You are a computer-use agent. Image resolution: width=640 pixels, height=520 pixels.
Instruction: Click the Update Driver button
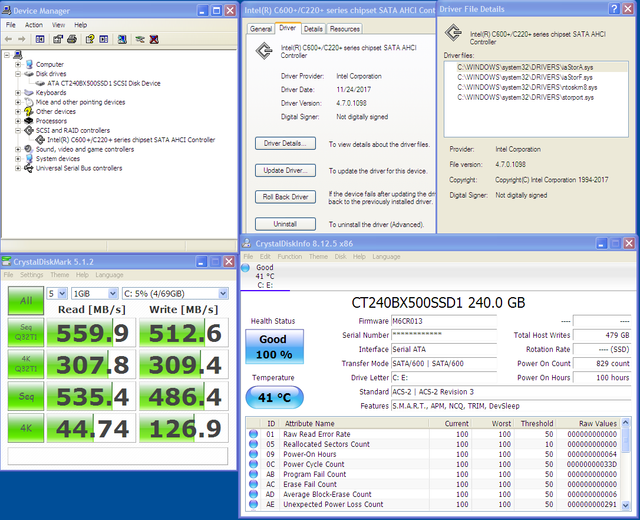point(285,170)
